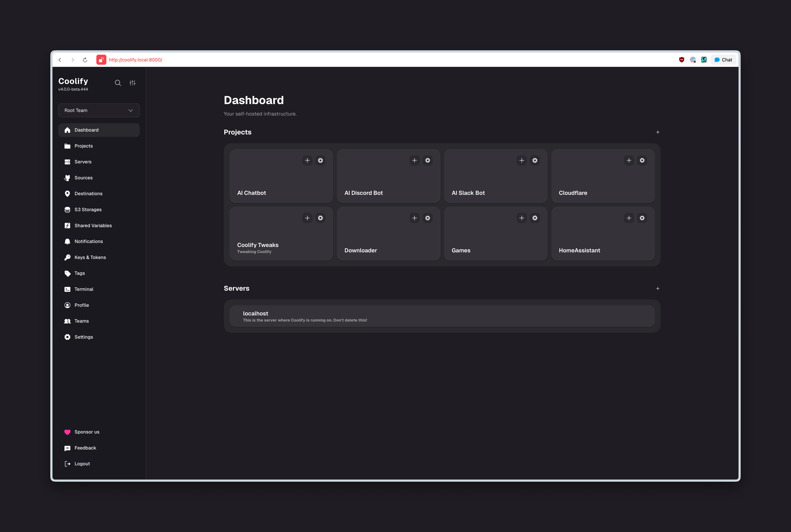Open Sources from the sidebar

tap(83, 177)
